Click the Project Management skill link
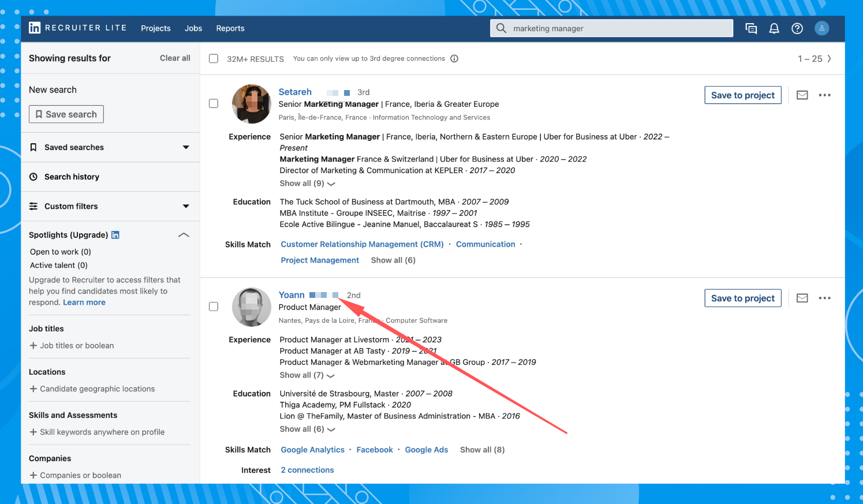Viewport: 863px width, 504px height. (x=320, y=260)
